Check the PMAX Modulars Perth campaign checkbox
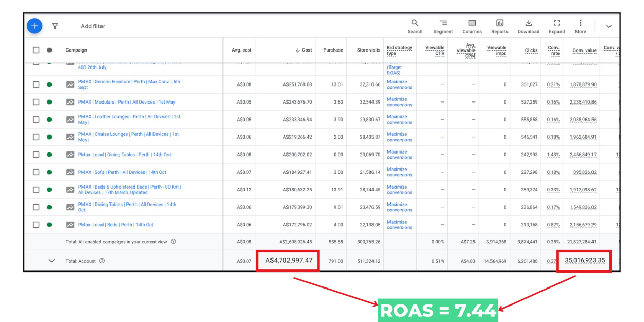This screenshot has width=644, height=322. (36, 102)
